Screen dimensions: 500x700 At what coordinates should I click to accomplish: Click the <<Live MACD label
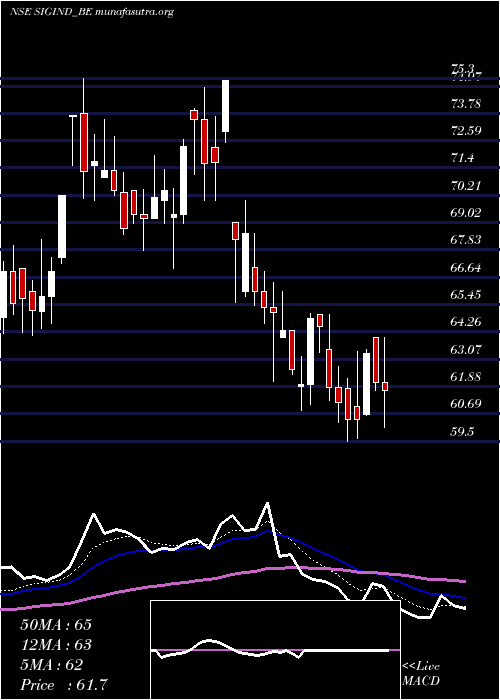421,674
